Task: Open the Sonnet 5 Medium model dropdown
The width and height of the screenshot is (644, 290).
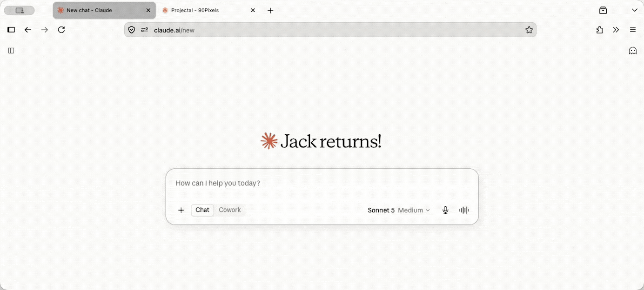Action: coord(399,211)
